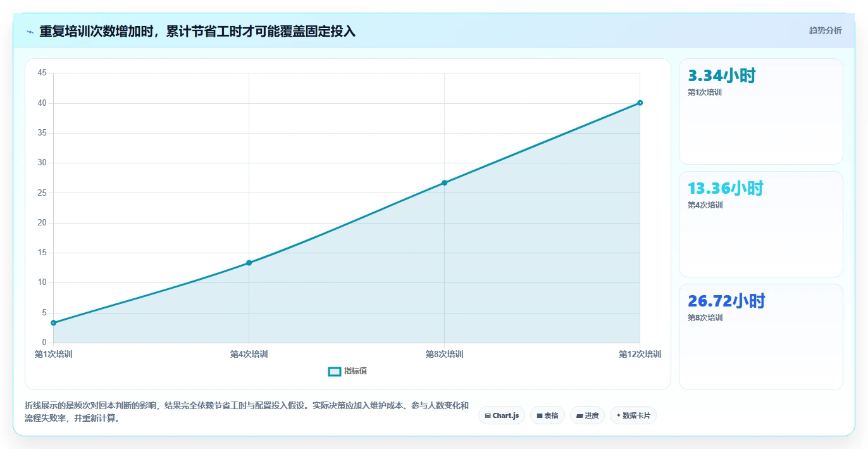
Task: Click the 第4次培训 caption under 13.36小时
Action: click(705, 205)
